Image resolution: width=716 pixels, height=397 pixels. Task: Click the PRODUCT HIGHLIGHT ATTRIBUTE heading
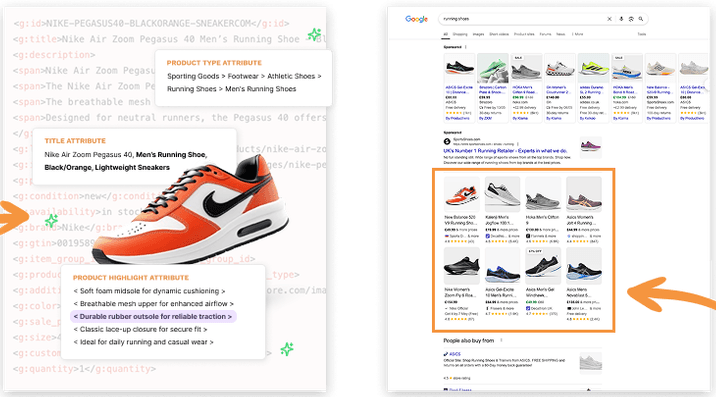(x=131, y=278)
